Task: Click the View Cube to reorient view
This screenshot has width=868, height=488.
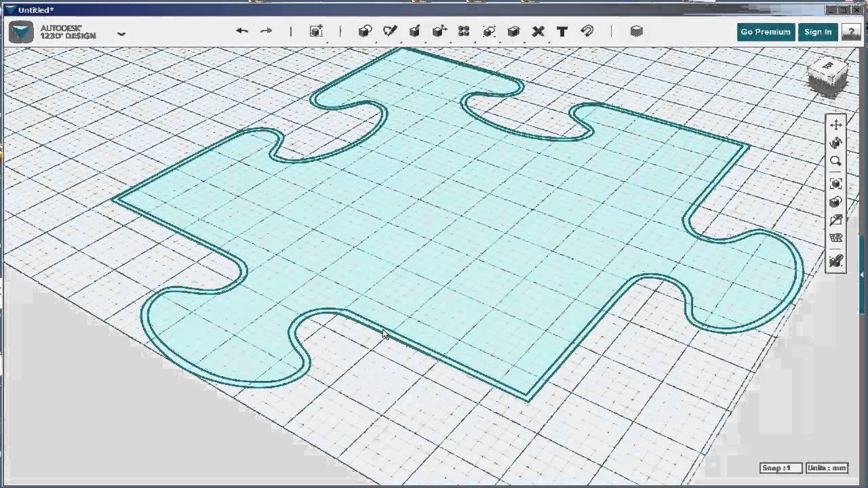Action: pyautogui.click(x=828, y=75)
